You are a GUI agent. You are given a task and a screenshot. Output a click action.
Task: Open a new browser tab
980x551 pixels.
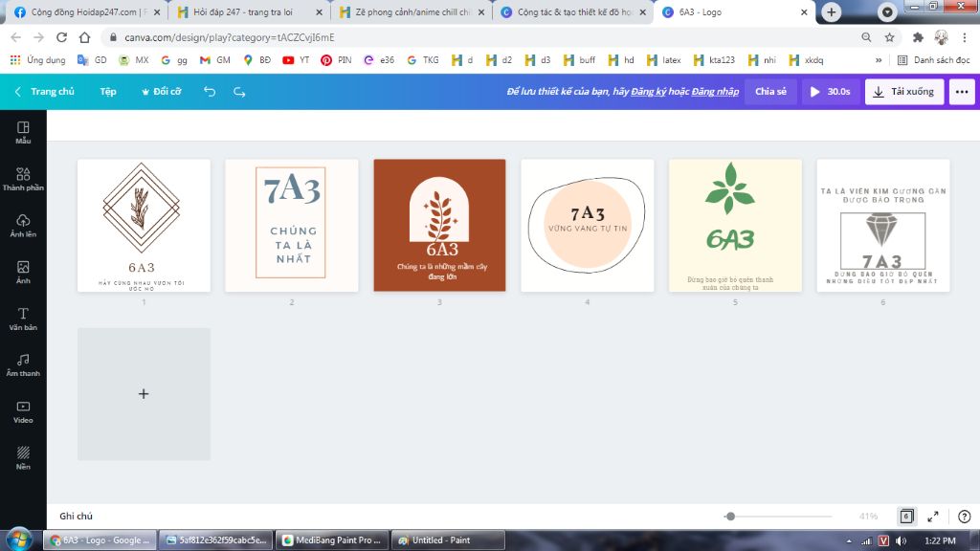tap(832, 11)
